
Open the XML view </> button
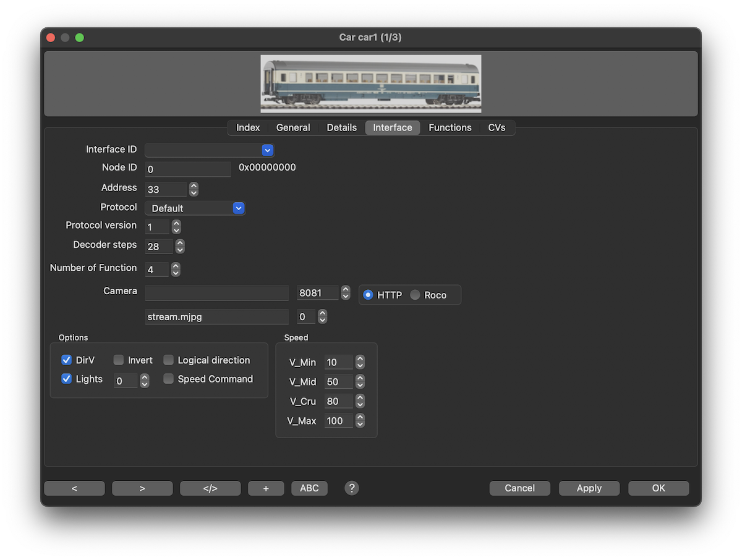point(210,488)
